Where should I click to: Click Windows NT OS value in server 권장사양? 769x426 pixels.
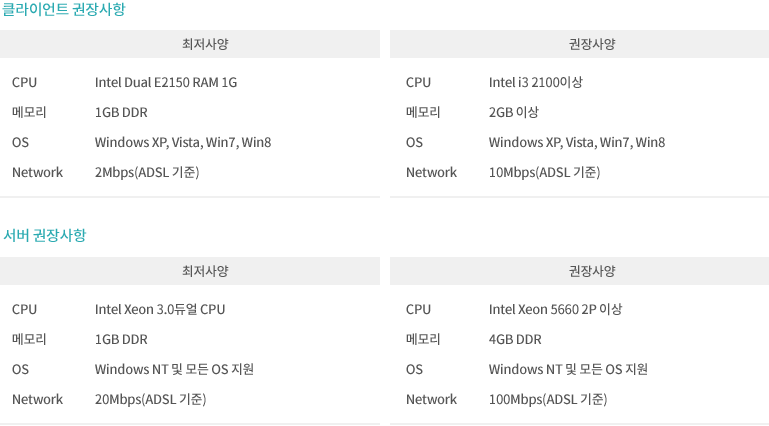[x=568, y=369]
